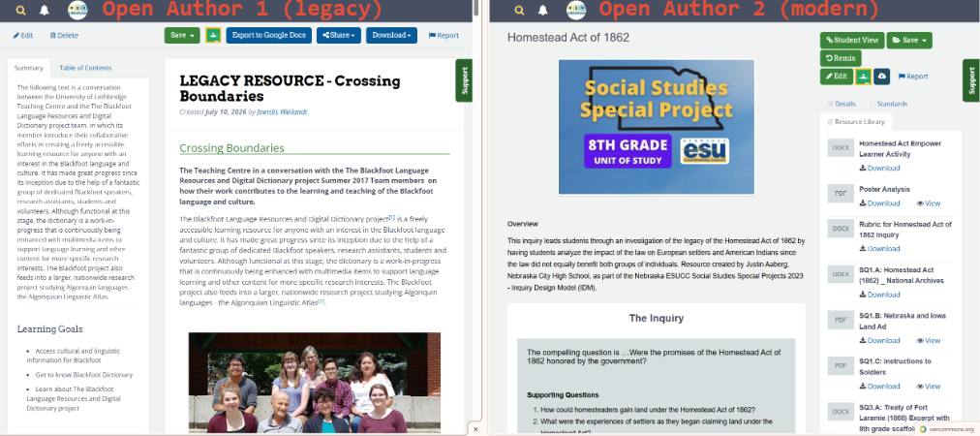This screenshot has width=980, height=436.
Task: Download Rubric for Homestead Act of 1862 Inquiry
Action: click(x=879, y=249)
